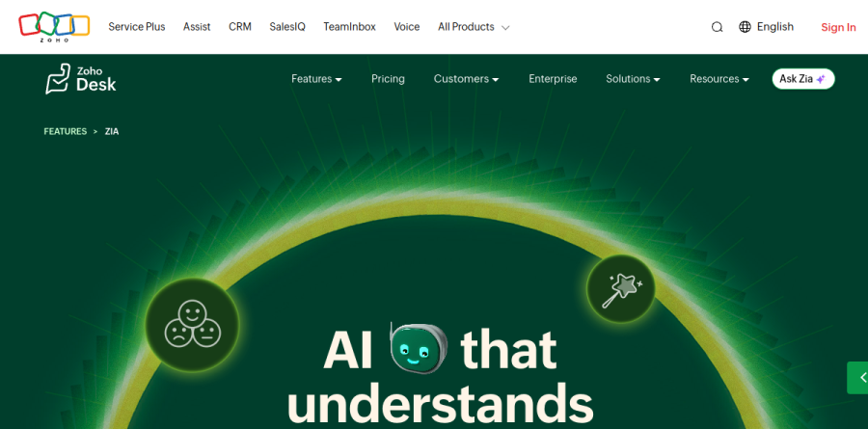Open the Enterprise page
This screenshot has width=868, height=429.
pos(553,79)
